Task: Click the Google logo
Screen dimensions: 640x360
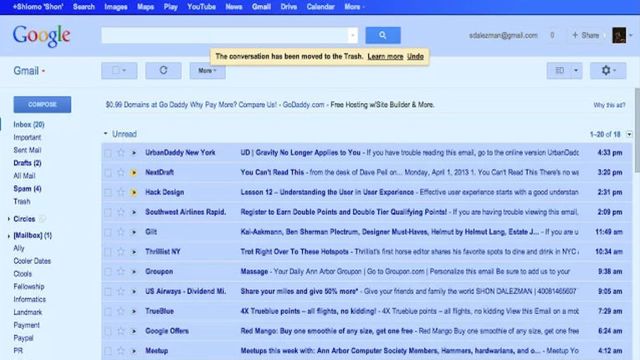Action: (x=41, y=36)
